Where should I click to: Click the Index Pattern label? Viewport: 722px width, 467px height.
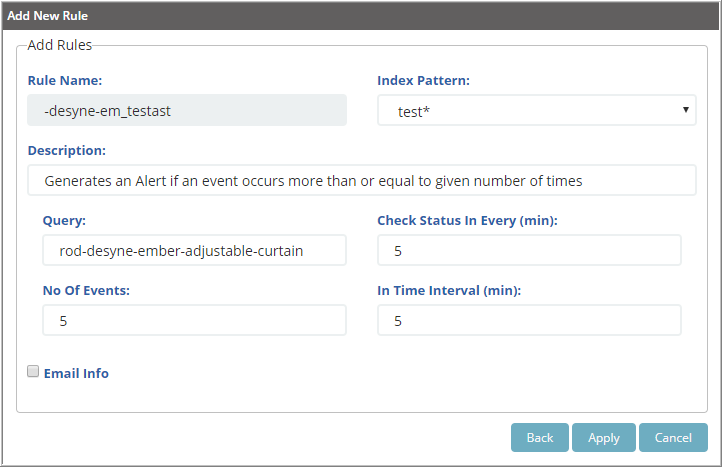click(424, 81)
